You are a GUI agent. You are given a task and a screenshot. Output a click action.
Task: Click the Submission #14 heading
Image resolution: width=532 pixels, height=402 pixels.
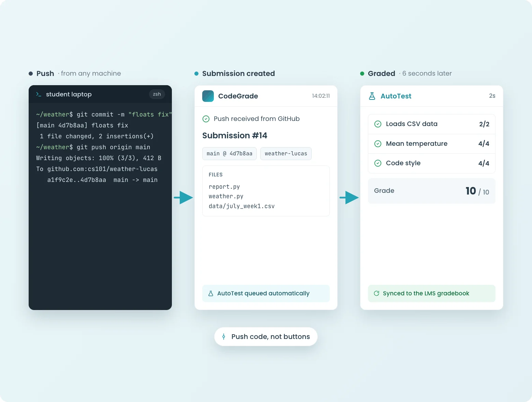235,136
